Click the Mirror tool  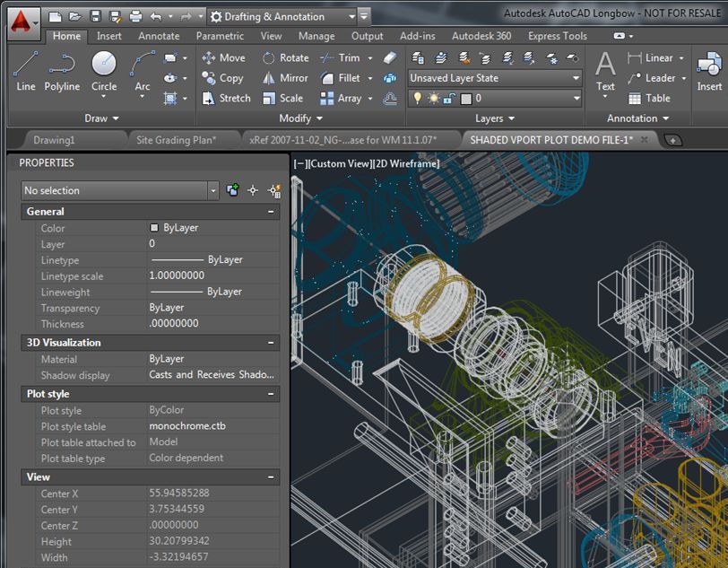pyautogui.click(x=285, y=78)
